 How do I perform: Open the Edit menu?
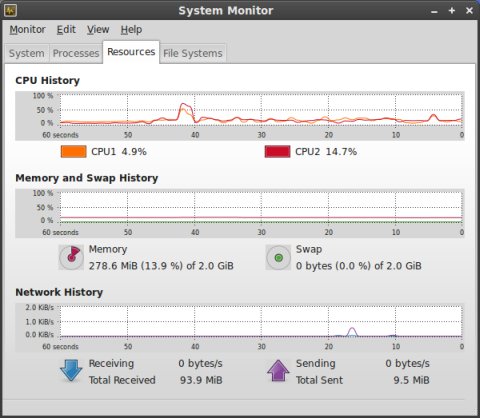[66, 30]
